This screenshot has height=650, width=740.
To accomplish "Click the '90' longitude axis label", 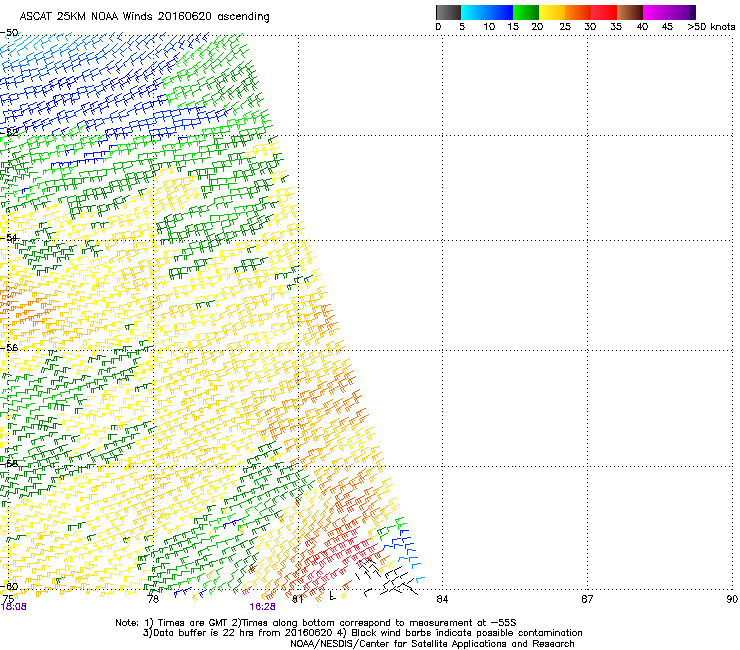I will click(x=732, y=599).
